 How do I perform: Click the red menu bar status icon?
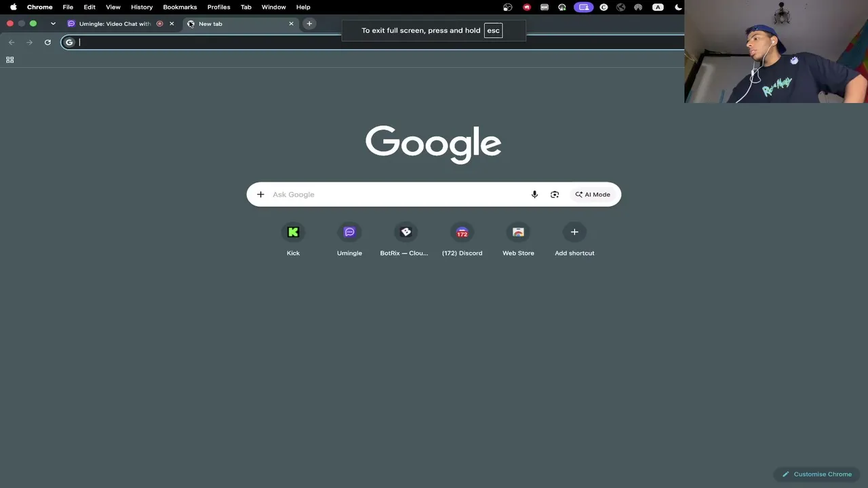coord(527,7)
